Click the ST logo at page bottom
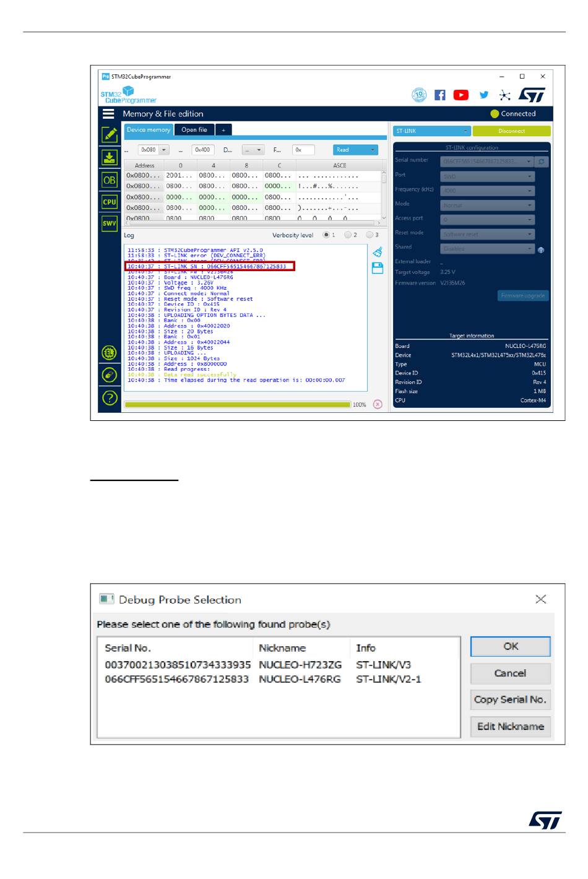The image size is (588, 879). coord(545,820)
